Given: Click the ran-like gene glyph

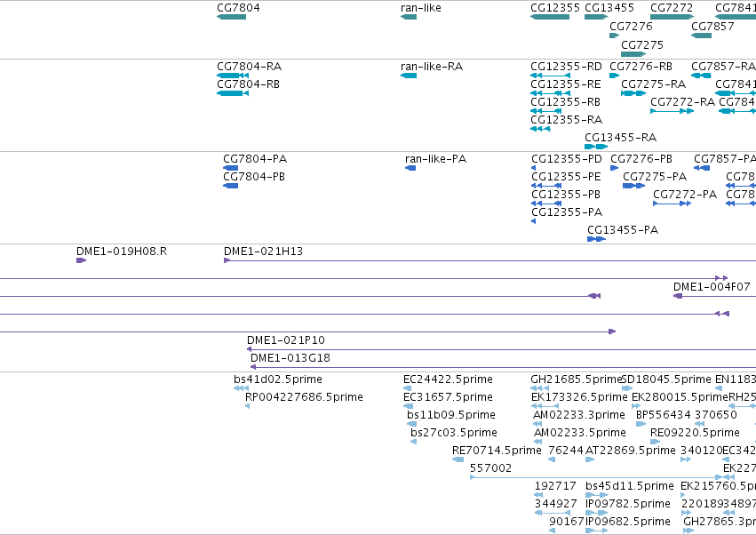Looking at the screenshot, I should 409,17.
